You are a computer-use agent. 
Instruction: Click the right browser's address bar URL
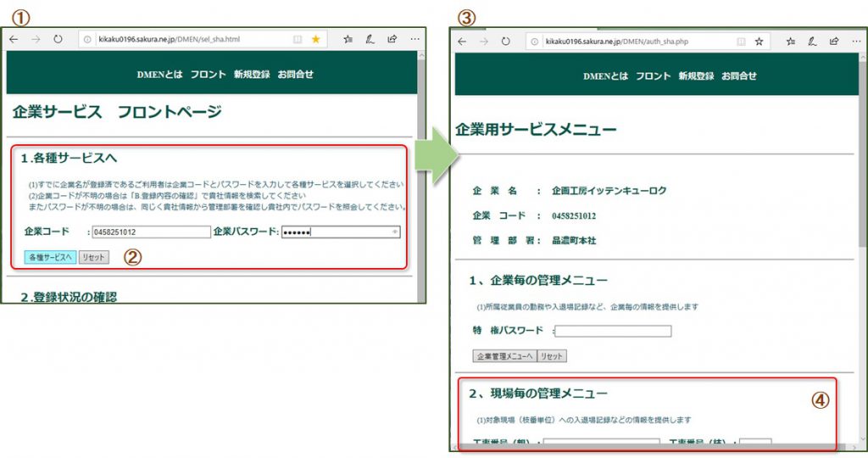[617, 42]
